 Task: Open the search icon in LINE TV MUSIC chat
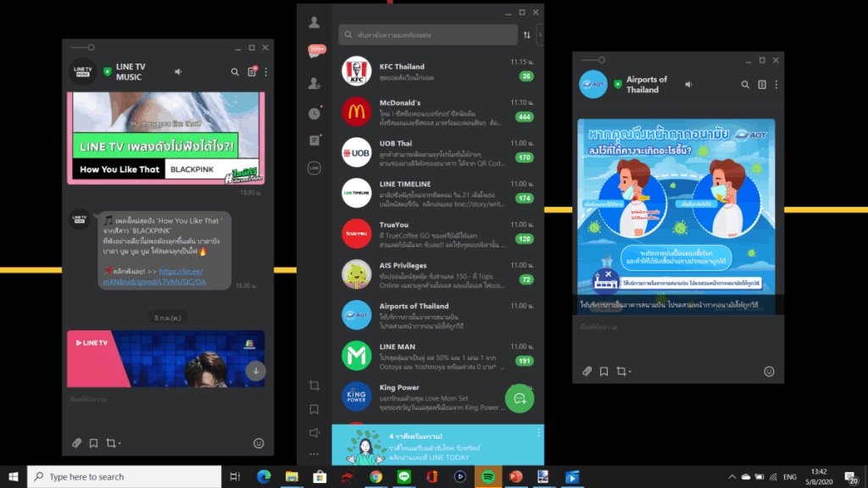point(235,72)
